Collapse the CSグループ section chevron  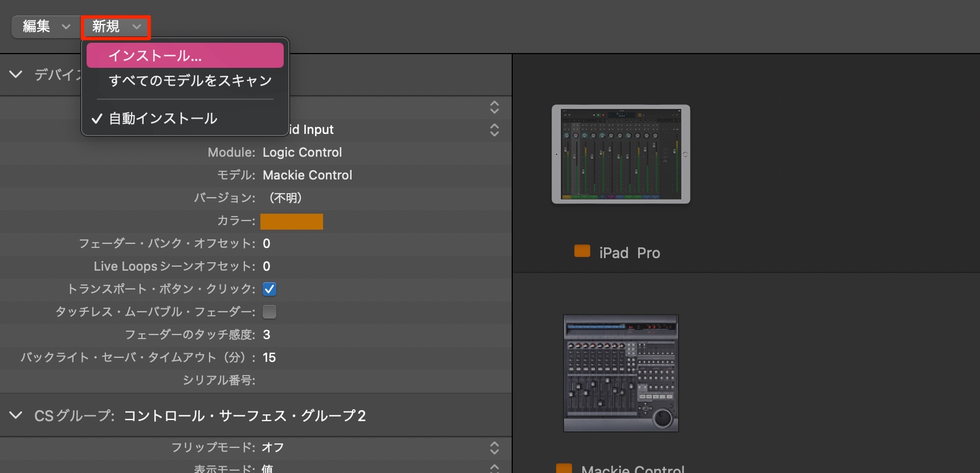point(16,415)
